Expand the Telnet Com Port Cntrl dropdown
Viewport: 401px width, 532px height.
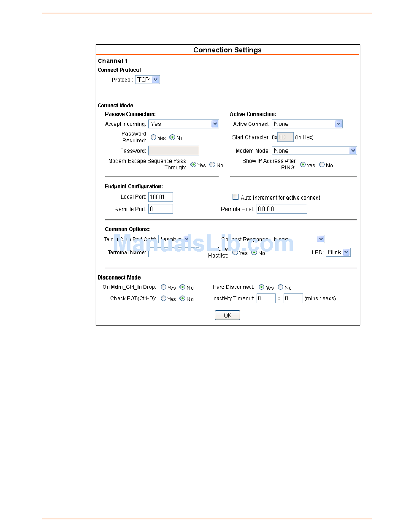tap(174, 239)
